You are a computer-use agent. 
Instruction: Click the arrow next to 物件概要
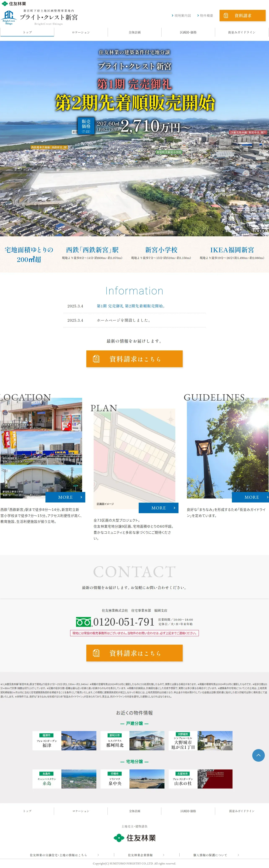(x=198, y=16)
